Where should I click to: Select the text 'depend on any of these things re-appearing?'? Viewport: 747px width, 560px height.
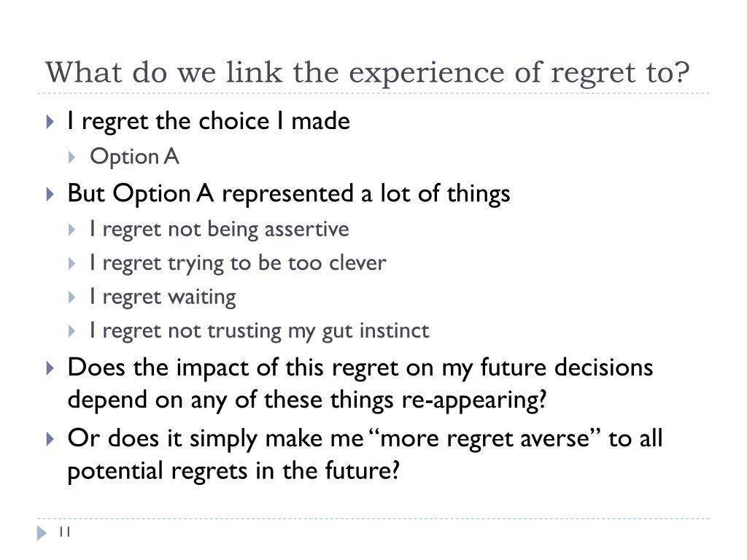pyautogui.click(x=307, y=400)
